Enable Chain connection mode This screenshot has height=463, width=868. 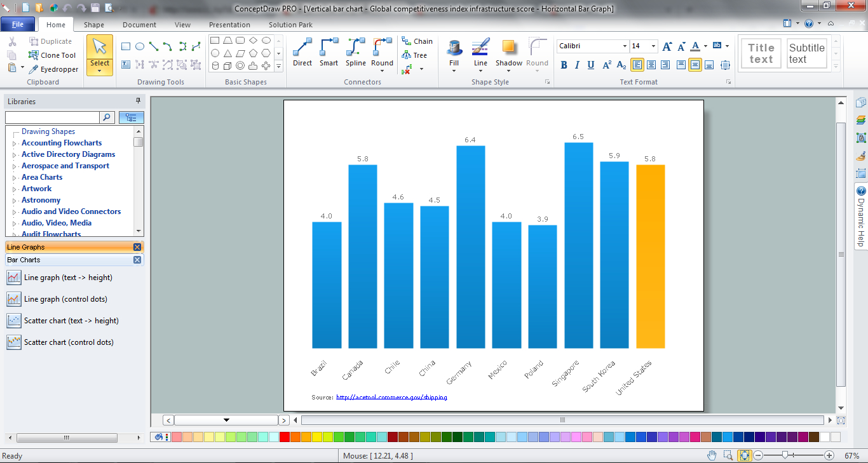coord(417,41)
